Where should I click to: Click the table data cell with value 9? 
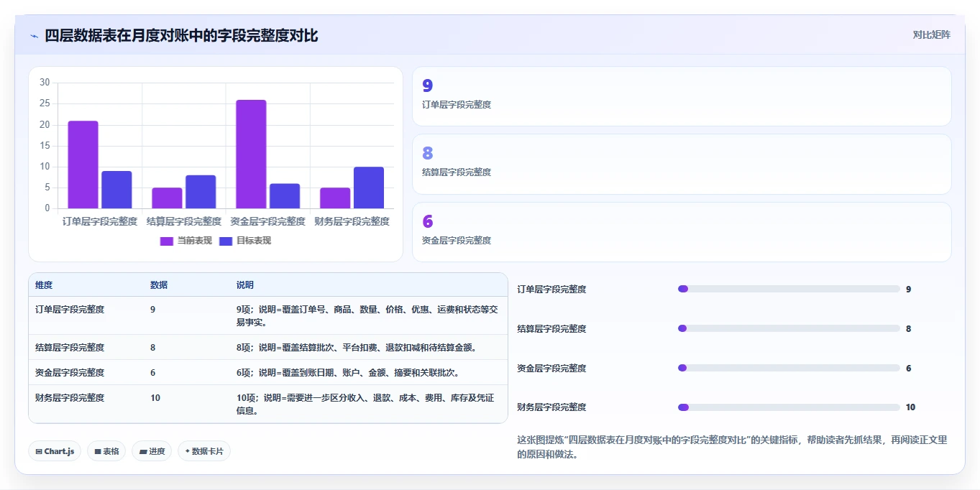coord(152,310)
